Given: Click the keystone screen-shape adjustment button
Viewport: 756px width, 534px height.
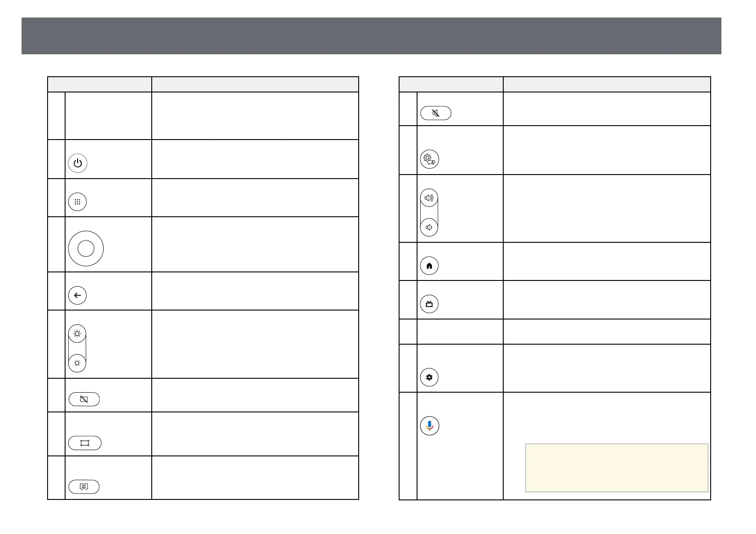Looking at the screenshot, I should click(85, 443).
